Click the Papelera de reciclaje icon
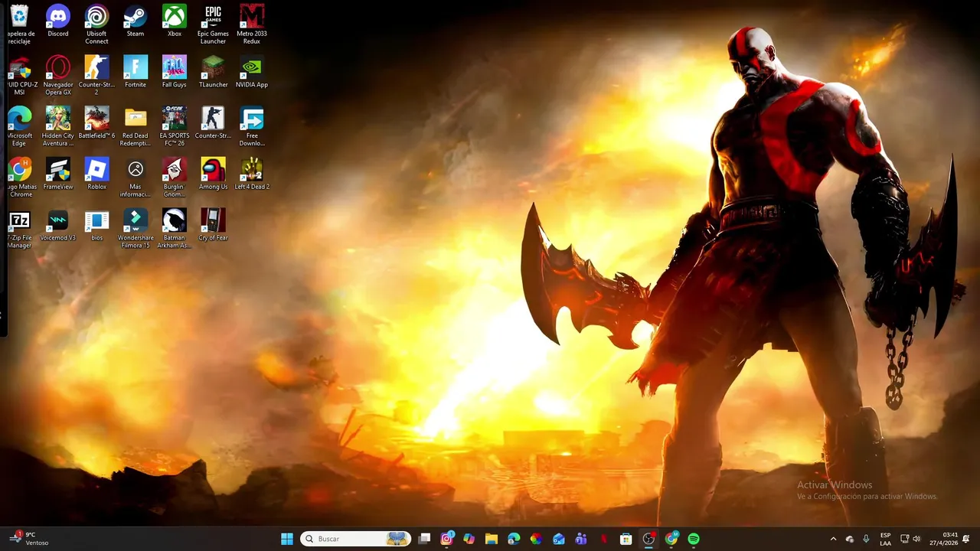The width and height of the screenshot is (980, 551). point(19,24)
